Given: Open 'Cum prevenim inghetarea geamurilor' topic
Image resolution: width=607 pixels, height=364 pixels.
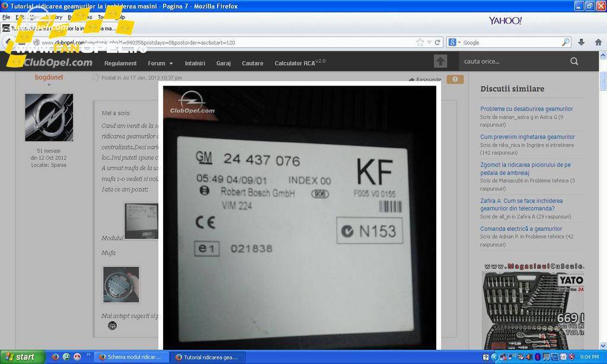Looking at the screenshot, I should tap(527, 137).
